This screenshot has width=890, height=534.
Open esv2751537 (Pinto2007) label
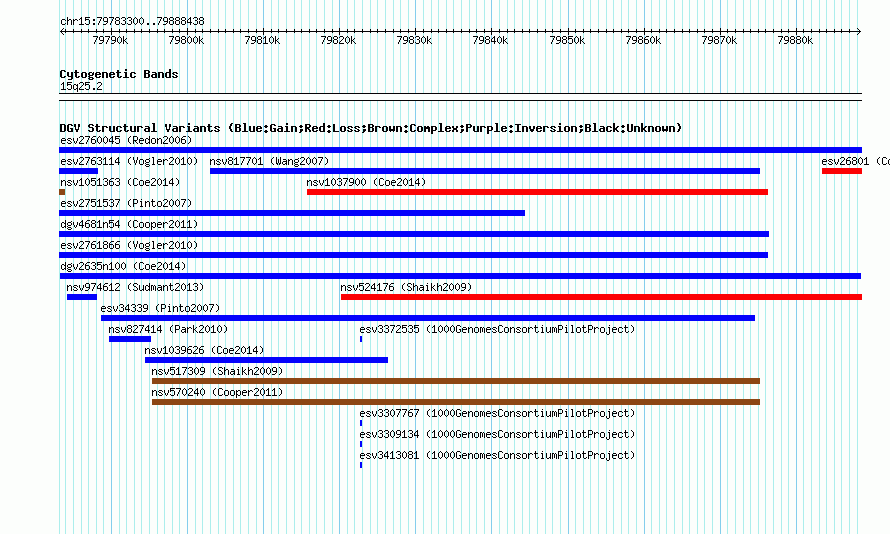pyautogui.click(x=126, y=203)
